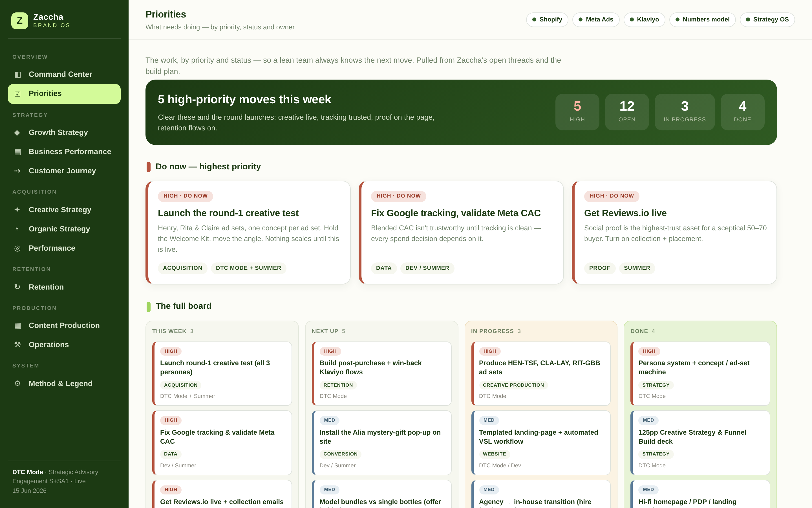This screenshot has width=812, height=508.
Task: Open 'Fix Google tracking, validate Meta CAC' card
Action: coord(461,233)
